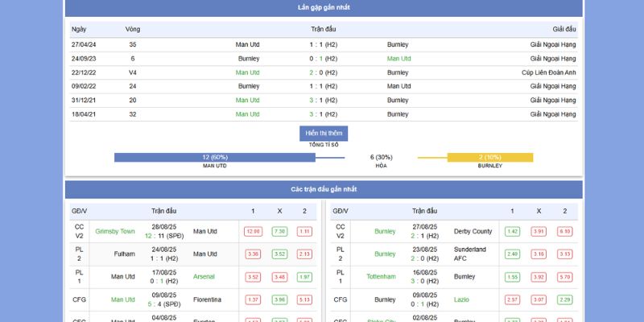The image size is (644, 322).
Task: Open Arsenal team link in recent matches
Action: (204, 277)
